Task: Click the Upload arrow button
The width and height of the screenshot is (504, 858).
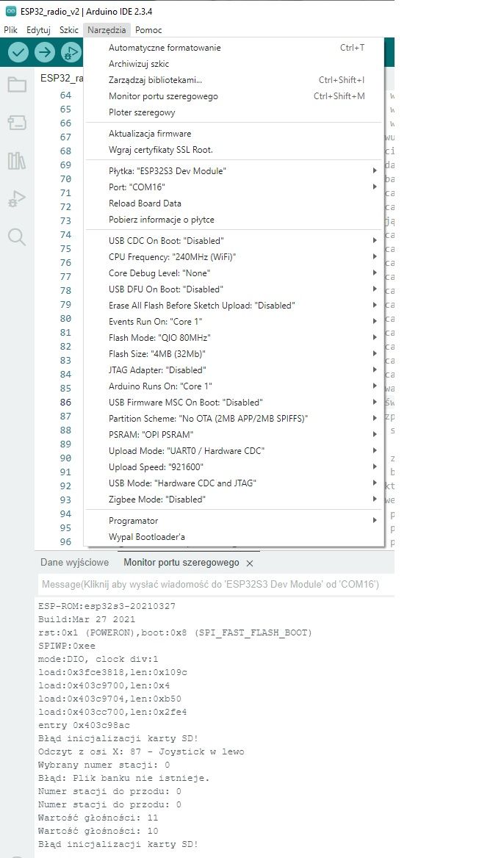Action: point(45,52)
